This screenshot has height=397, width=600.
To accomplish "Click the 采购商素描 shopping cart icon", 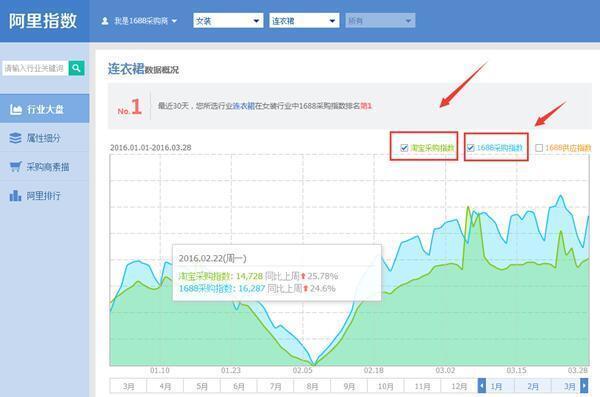I will (x=15, y=167).
